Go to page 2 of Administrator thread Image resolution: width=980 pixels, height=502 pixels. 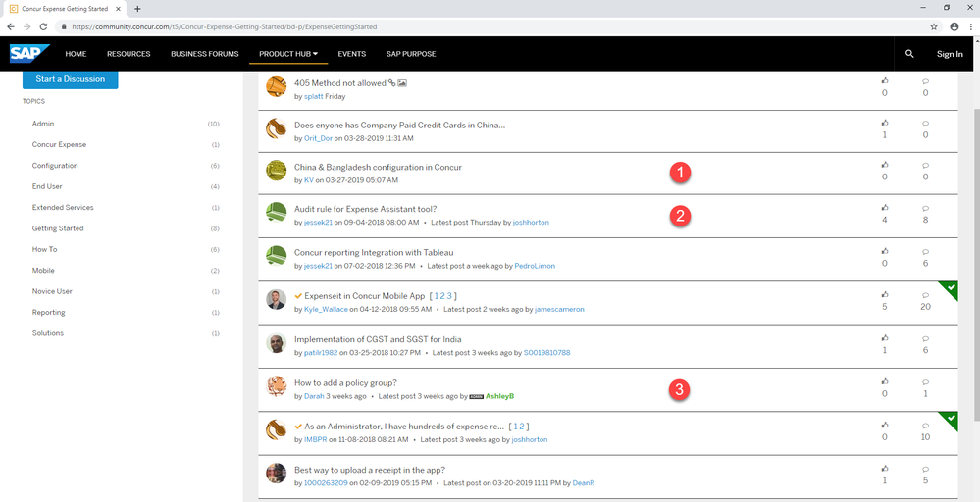(522, 427)
